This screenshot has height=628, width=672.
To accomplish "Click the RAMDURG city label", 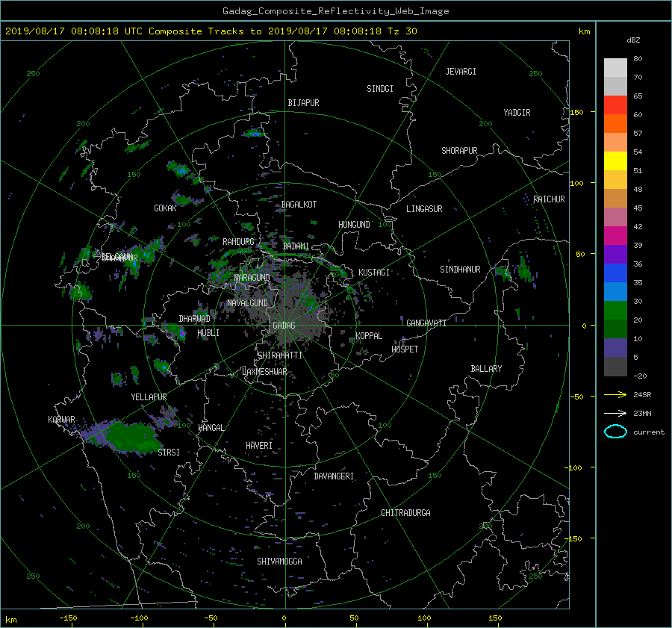I will 238,242.
